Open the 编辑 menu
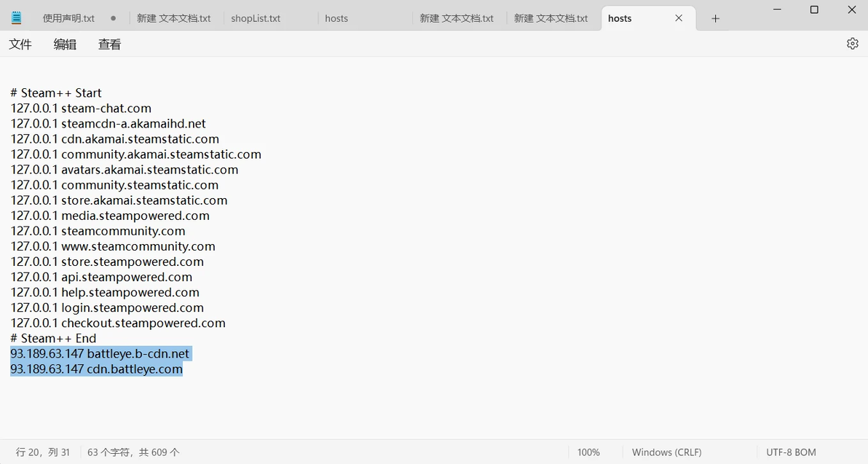 pos(65,44)
